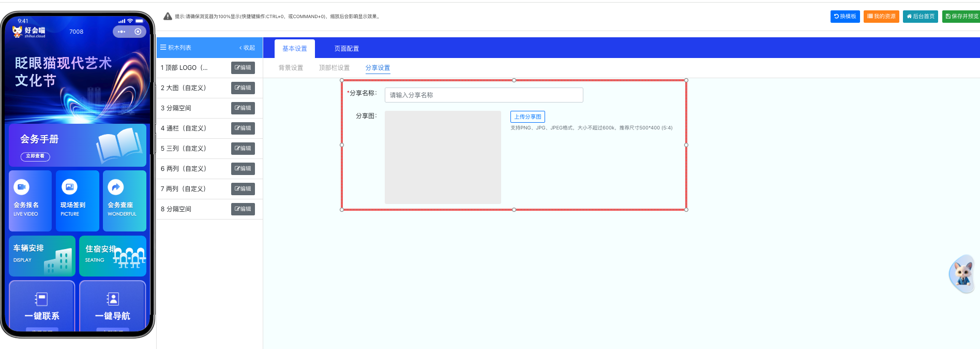This screenshot has height=349, width=980.
Task: Click 上传分享图 upload button
Action: [x=527, y=117]
